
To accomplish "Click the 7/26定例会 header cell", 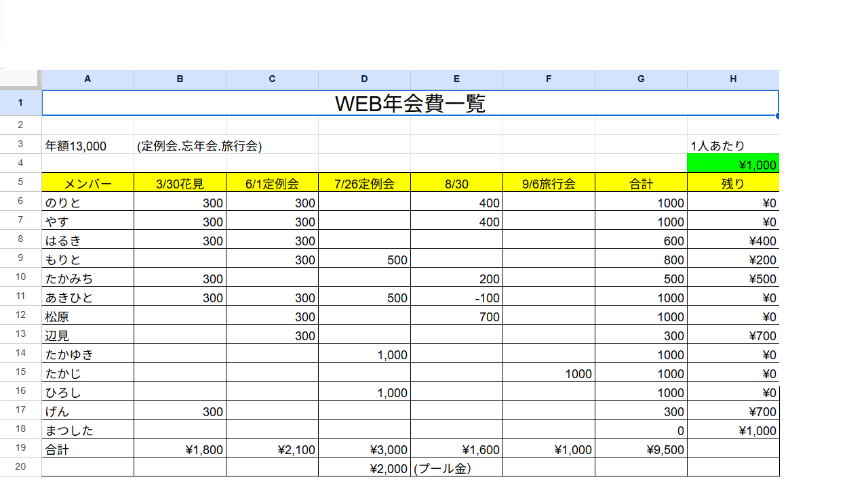I will click(364, 184).
